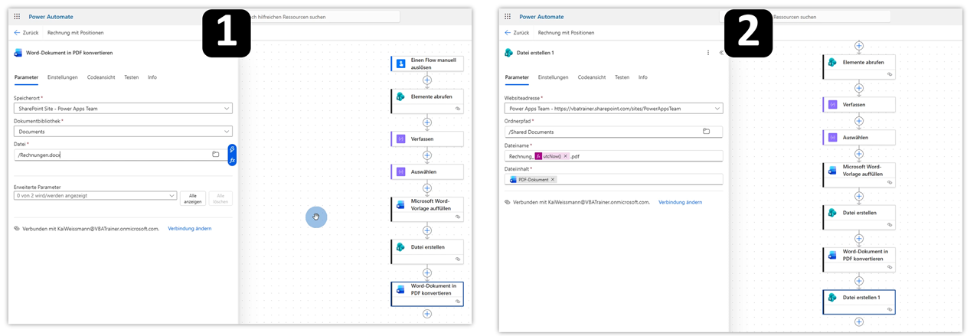Select Einen Flow manuell auslösen trigger node

[x=427, y=64]
